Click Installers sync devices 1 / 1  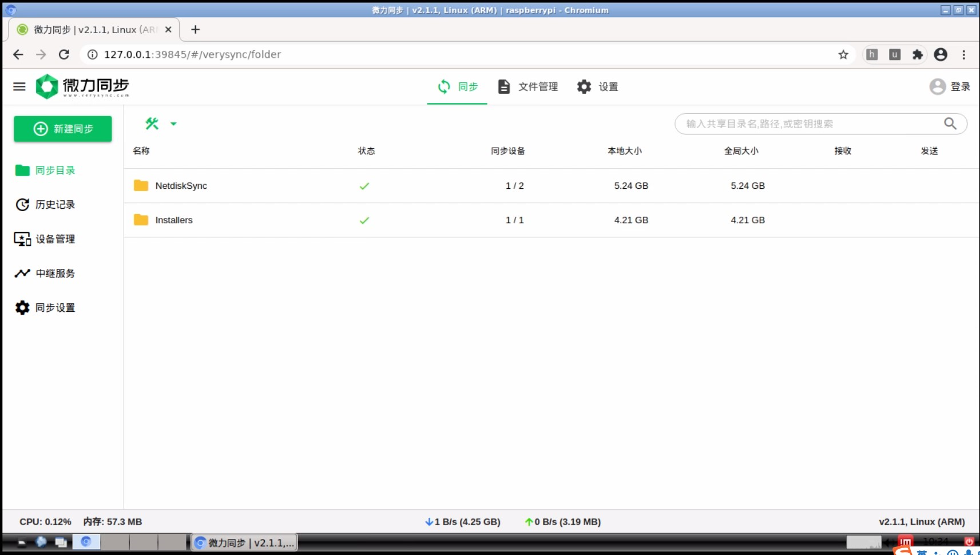[515, 220]
